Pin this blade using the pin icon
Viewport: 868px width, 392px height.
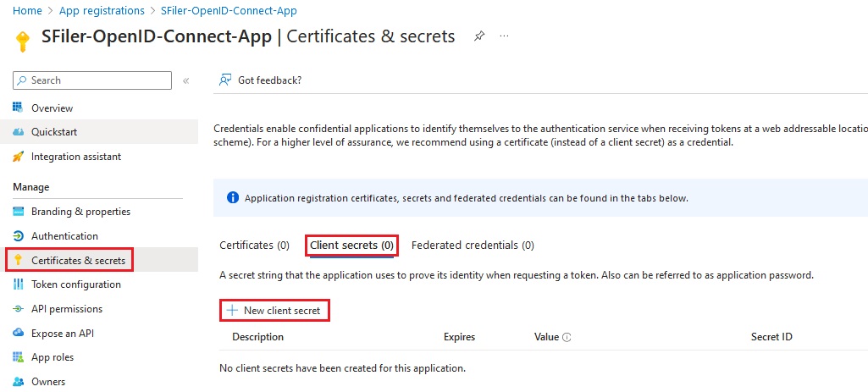(479, 36)
